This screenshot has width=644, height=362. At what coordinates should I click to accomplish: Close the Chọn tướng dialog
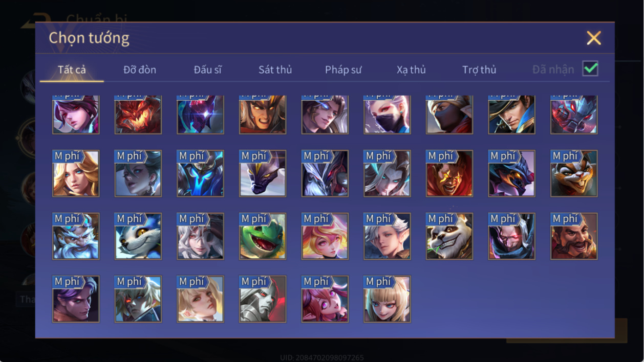594,38
